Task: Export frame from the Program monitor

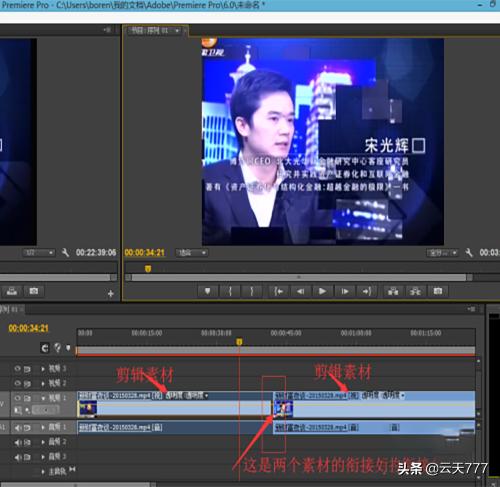Action: [438, 291]
